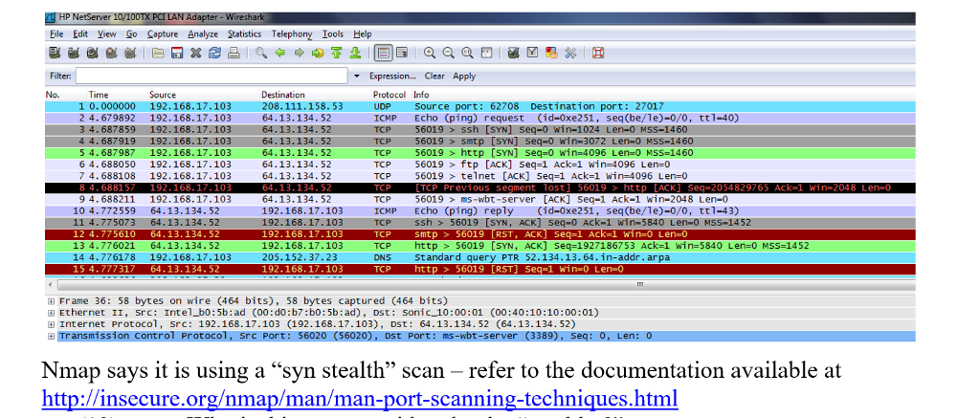Image resolution: width=980 pixels, height=418 pixels.
Task: Open the help lifebuoy icon
Action: pos(598,54)
